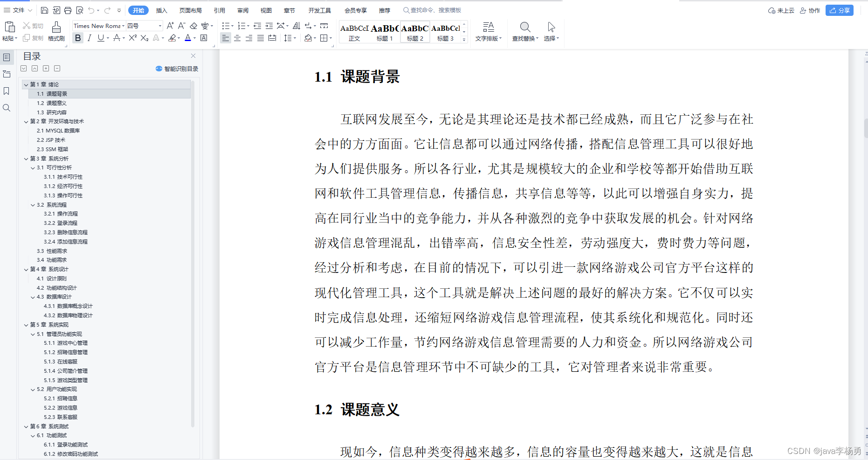Click 智能识别目录 link in outline panel

(177, 69)
